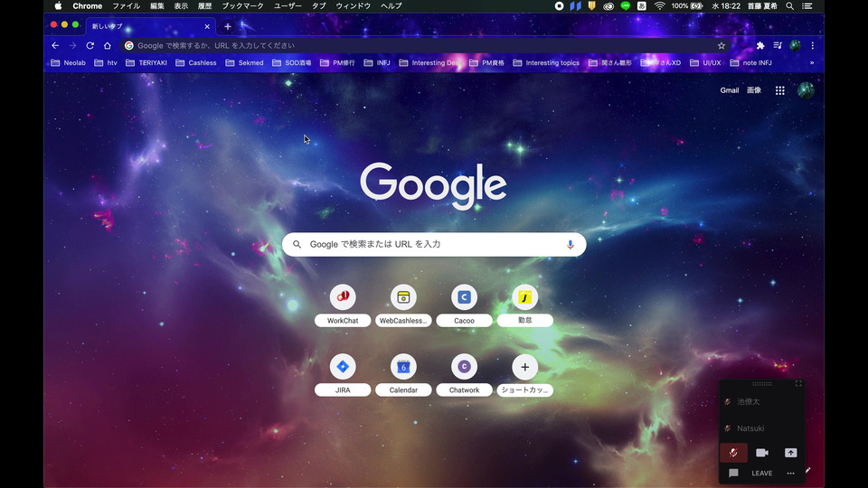Open chat in the call widget
Viewport: 868px width, 488px height.
(x=733, y=473)
